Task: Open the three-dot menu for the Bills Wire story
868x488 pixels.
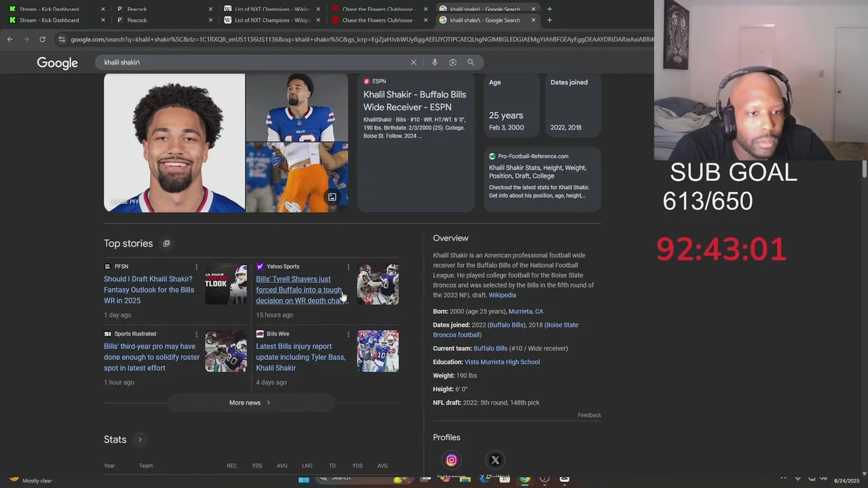Action: [x=349, y=334]
